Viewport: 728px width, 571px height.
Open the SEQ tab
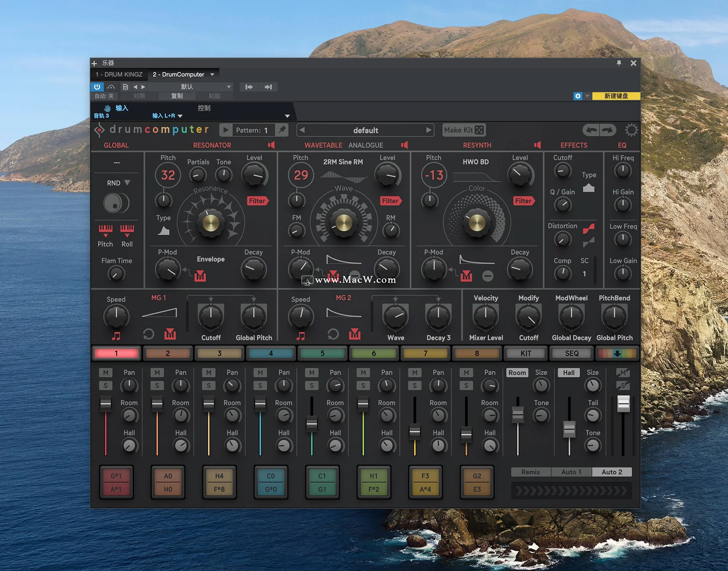coord(572,353)
